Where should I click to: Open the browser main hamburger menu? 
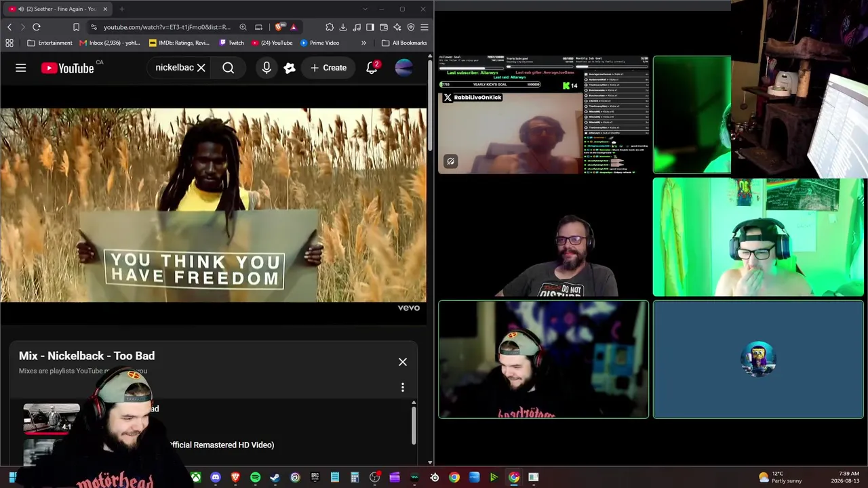click(x=425, y=27)
